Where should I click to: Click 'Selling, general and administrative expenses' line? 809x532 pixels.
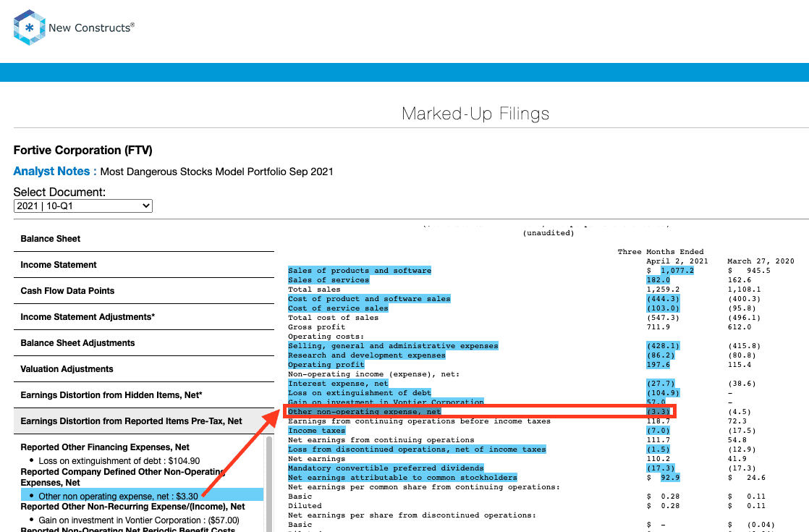tap(393, 346)
